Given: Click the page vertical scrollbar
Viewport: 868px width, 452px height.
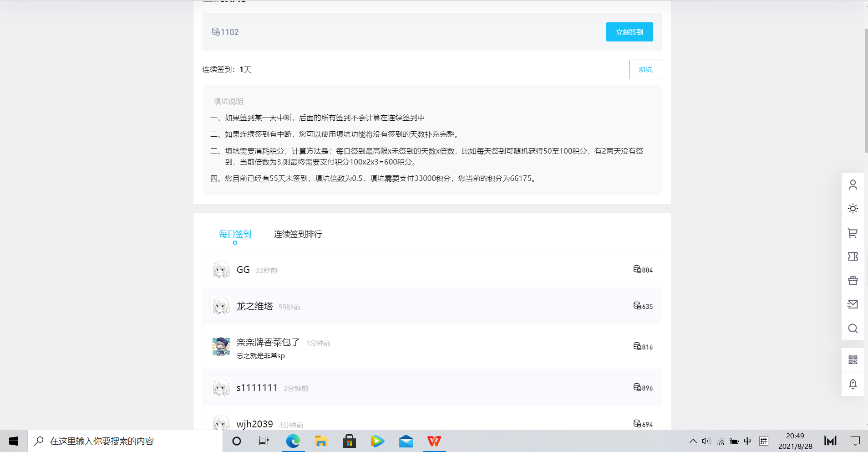Looking at the screenshot, I should (866, 91).
